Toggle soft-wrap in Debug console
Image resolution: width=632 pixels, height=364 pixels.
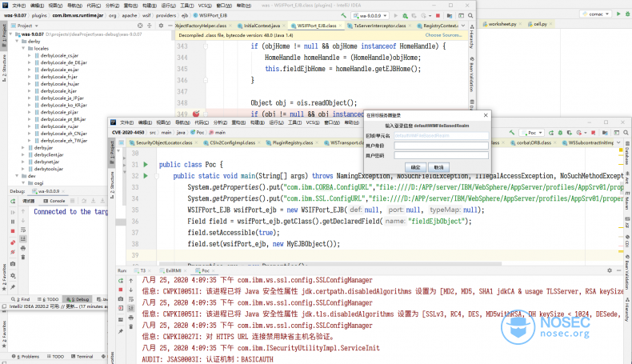point(23,230)
